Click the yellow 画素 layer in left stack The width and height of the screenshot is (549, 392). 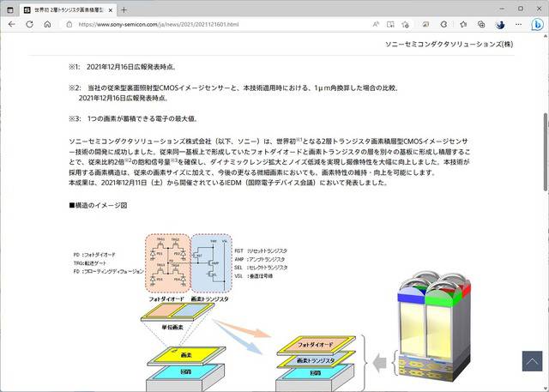coord(187,355)
